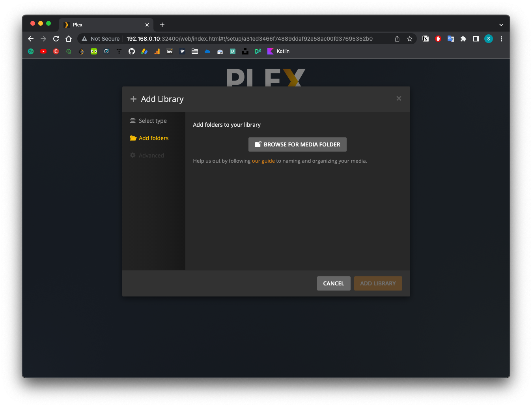The width and height of the screenshot is (532, 407).
Task: Open the Google Analytics bookmark
Action: [x=157, y=51]
